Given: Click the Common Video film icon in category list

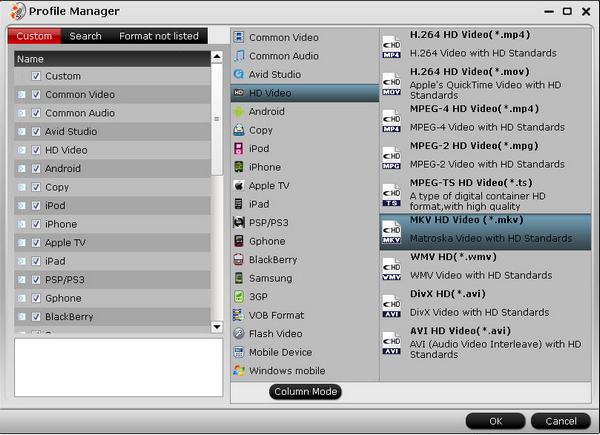Looking at the screenshot, I should (x=239, y=37).
